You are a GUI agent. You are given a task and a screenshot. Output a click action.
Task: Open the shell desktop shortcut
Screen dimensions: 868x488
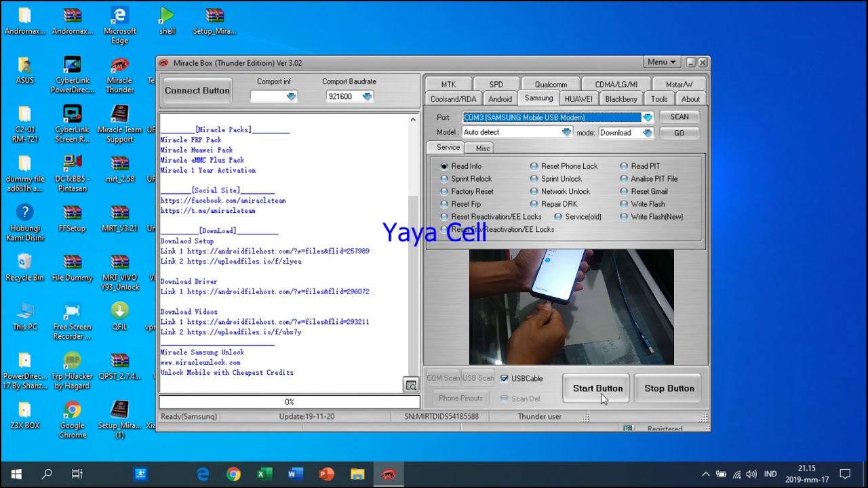167,21
